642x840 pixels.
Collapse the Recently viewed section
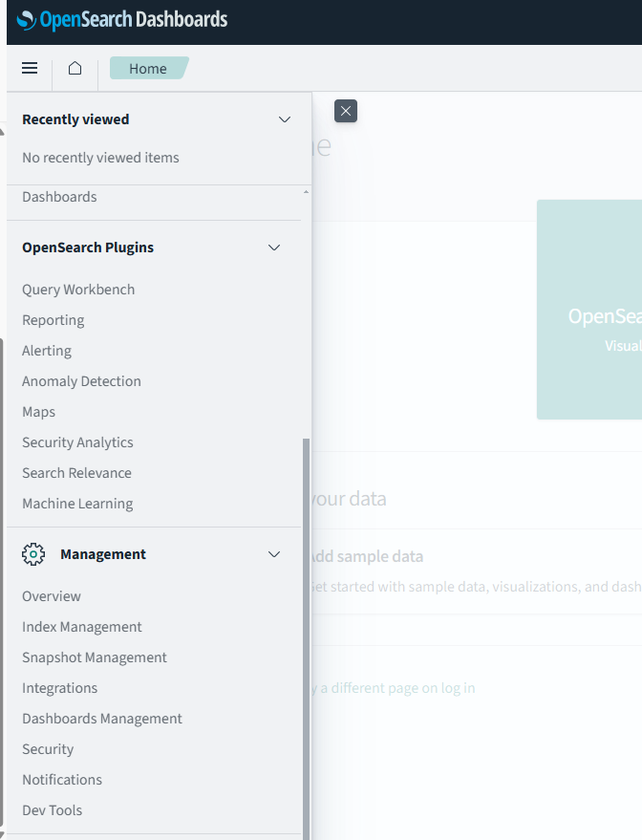285,119
